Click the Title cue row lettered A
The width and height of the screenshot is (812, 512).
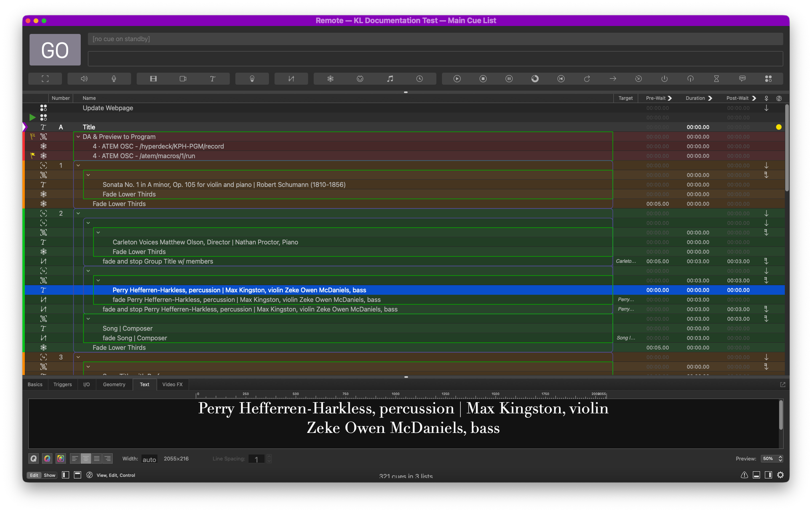tap(404, 127)
